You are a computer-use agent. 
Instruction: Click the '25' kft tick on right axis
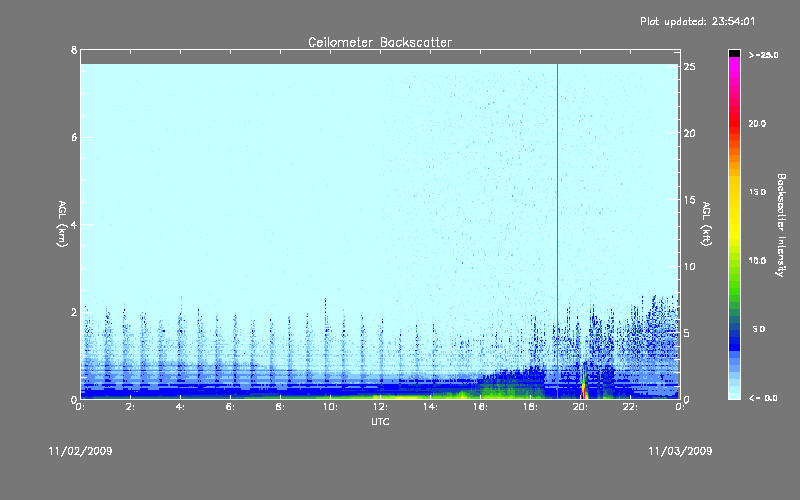coord(690,67)
